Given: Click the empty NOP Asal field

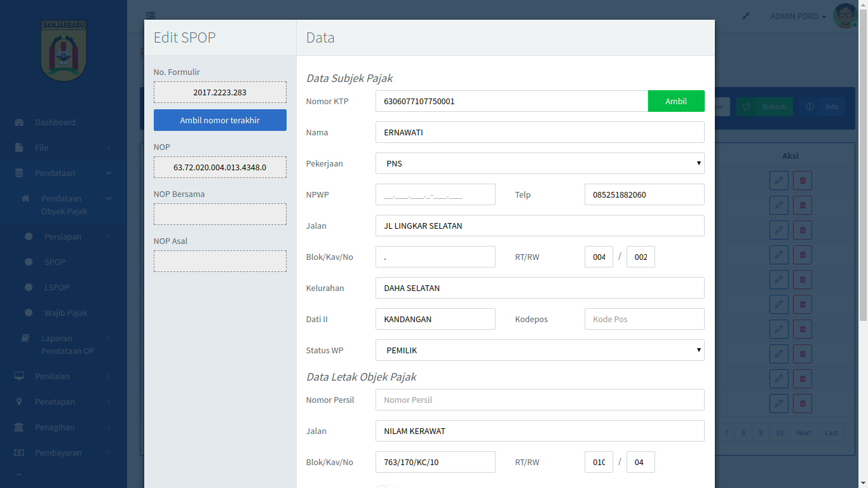Looking at the screenshot, I should [220, 261].
